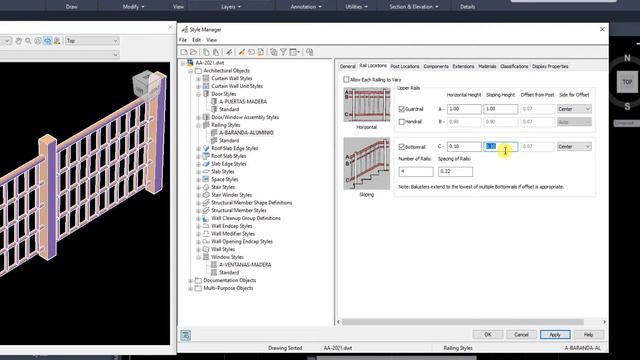
Task: Select the Orbit tool in viewer toolbar
Action: pyautogui.click(x=38, y=41)
